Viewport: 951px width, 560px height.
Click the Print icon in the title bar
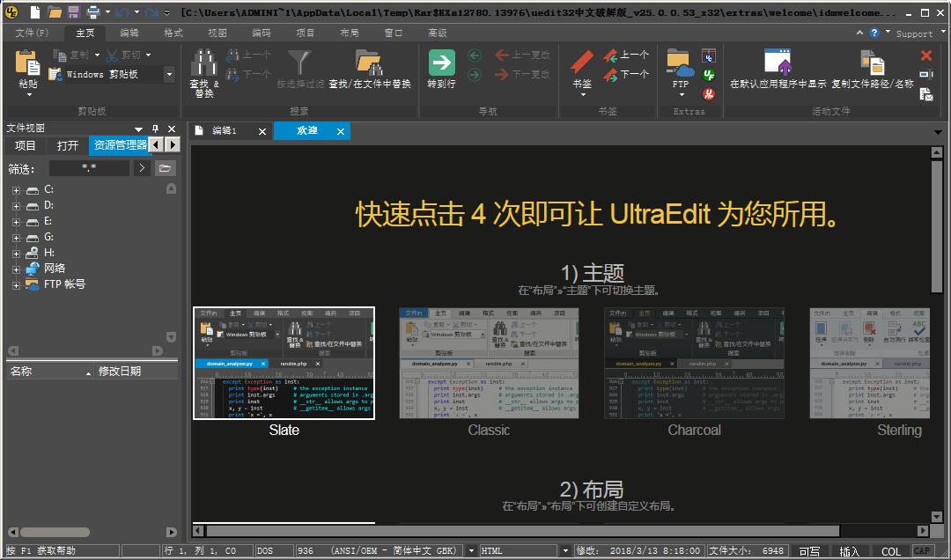(92, 11)
